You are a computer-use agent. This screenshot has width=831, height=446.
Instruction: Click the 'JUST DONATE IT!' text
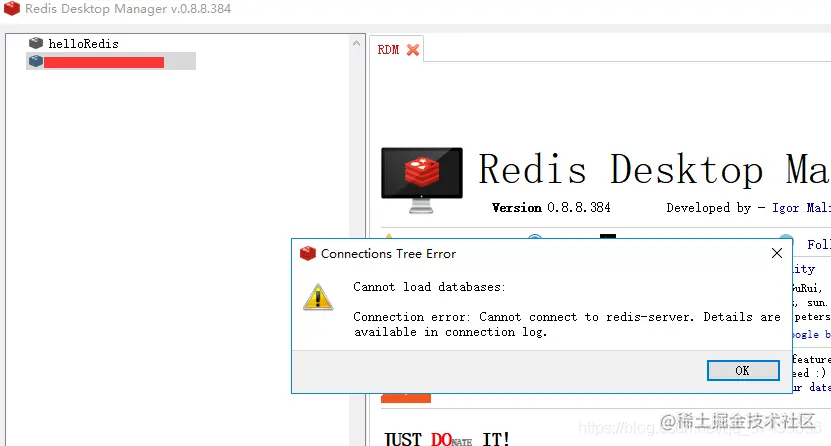click(447, 439)
